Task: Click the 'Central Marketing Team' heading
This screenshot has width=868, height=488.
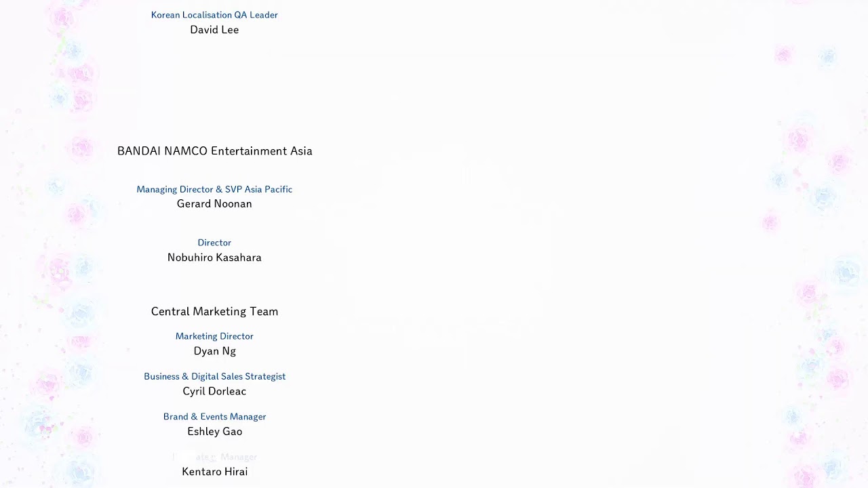Action: click(214, 312)
